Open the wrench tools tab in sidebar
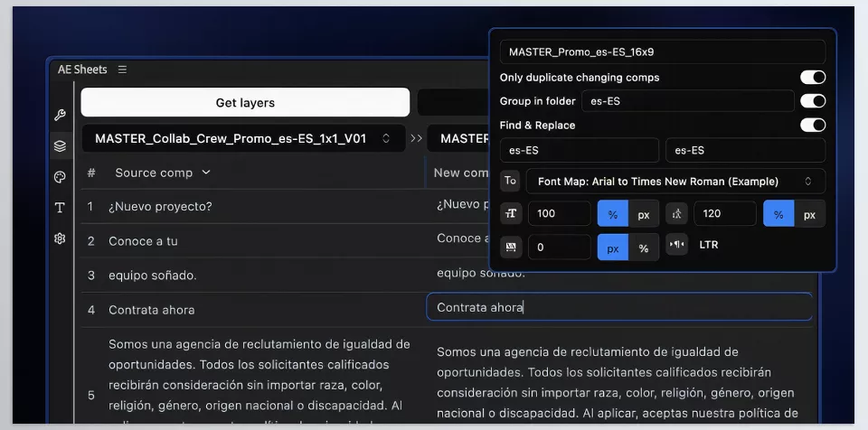 point(60,115)
